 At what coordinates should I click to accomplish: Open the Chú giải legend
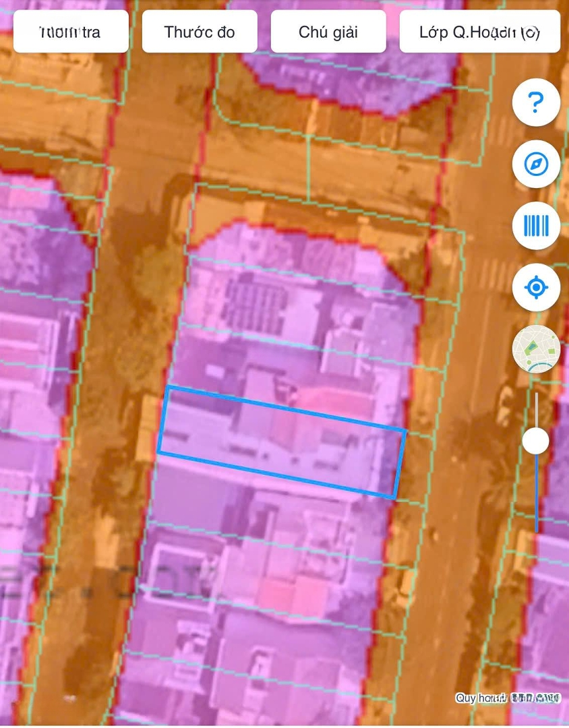pyautogui.click(x=328, y=32)
